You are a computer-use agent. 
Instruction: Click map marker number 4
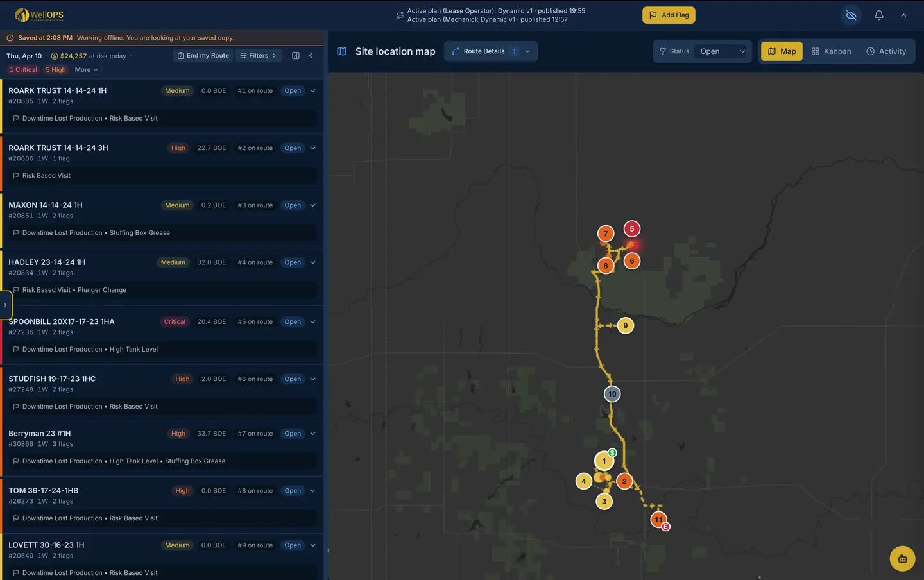584,481
